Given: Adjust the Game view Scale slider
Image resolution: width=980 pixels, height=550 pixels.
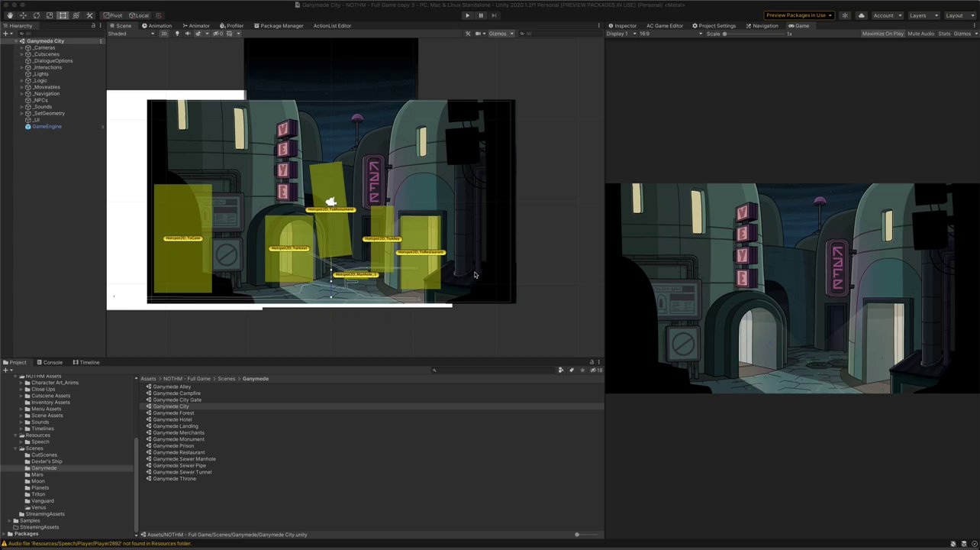Looking at the screenshot, I should click(725, 34).
